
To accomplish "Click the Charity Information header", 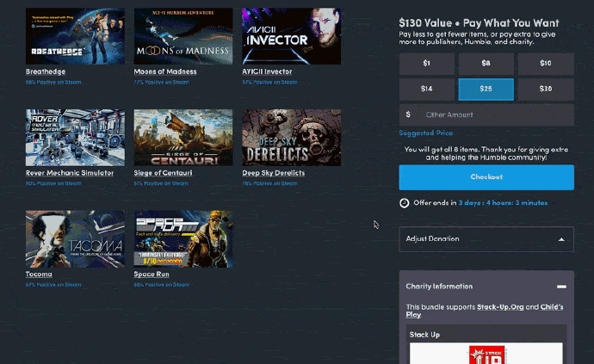I will [x=439, y=287].
